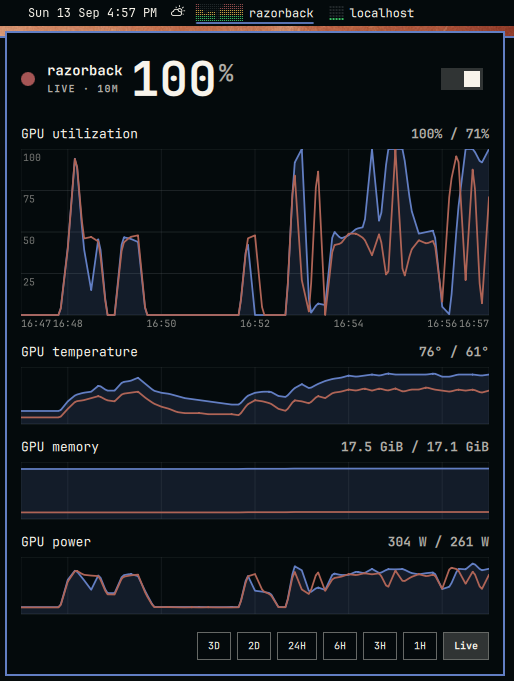This screenshot has height=681, width=514.
Task: Click the LIVE · 10M status label
Action: (x=83, y=89)
